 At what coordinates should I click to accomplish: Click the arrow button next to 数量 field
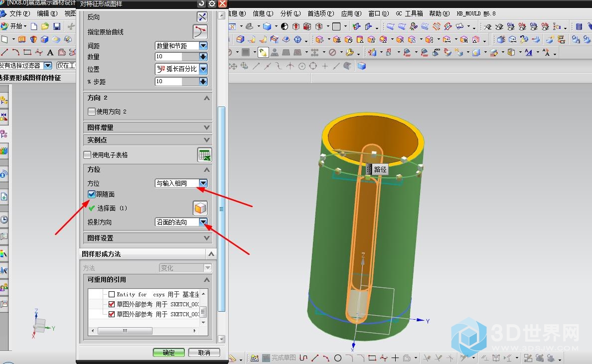point(203,57)
